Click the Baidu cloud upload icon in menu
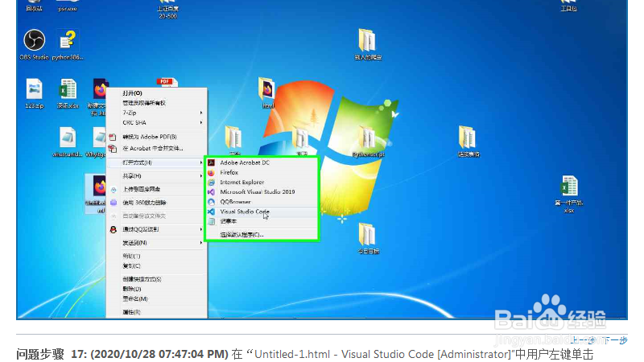644x362 pixels. click(x=114, y=189)
